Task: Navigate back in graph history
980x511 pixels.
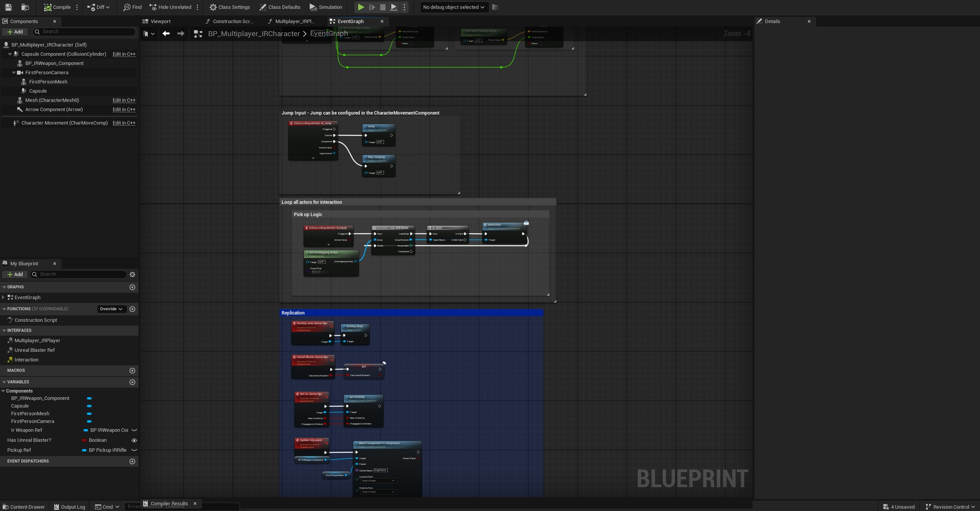Action: click(x=166, y=34)
